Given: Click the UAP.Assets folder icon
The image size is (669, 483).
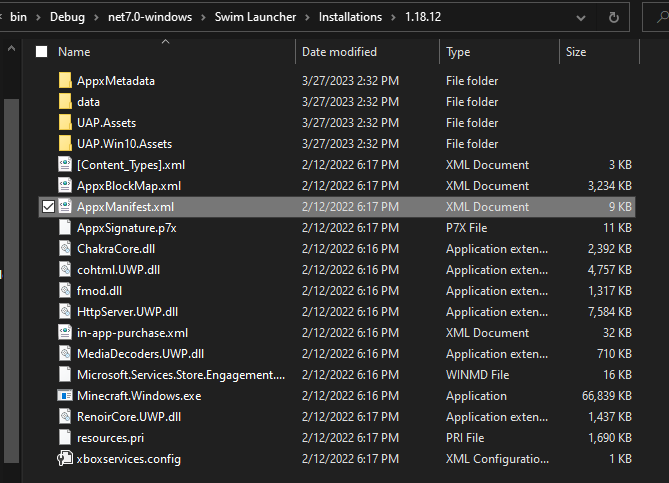Looking at the screenshot, I should point(65,123).
